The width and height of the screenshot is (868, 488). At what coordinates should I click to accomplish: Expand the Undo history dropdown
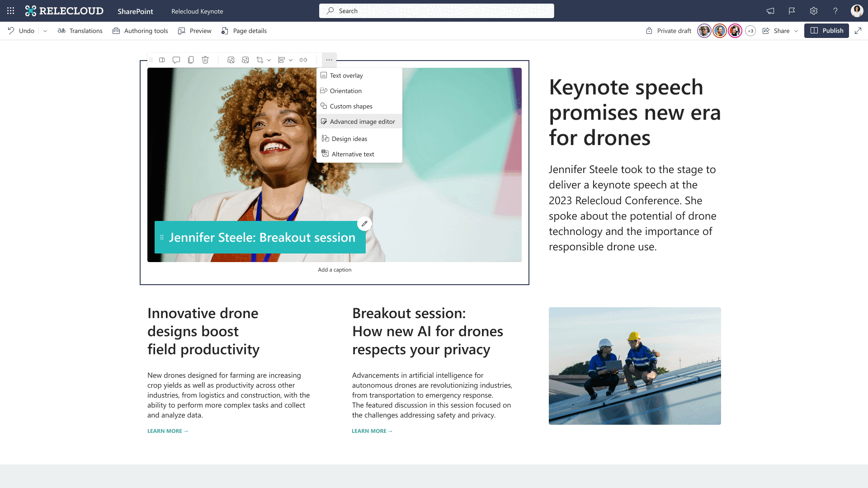45,30
